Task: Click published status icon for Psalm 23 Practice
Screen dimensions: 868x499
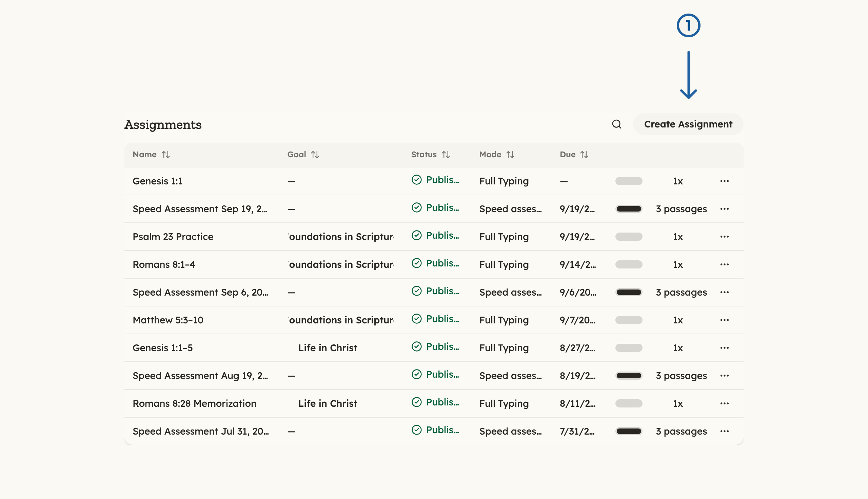Action: pyautogui.click(x=416, y=235)
